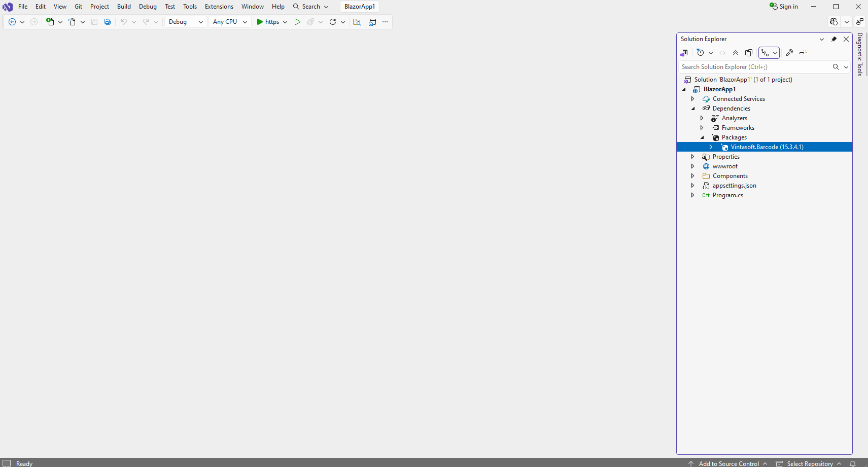This screenshot has height=467, width=868.
Task: Toggle the Preview Selected Items button
Action: [x=803, y=53]
